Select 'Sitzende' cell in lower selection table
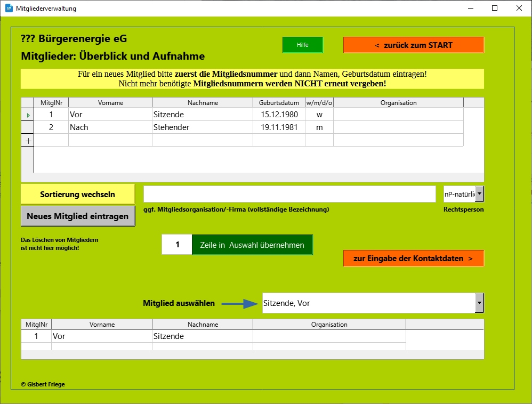532x404 pixels. pos(203,336)
